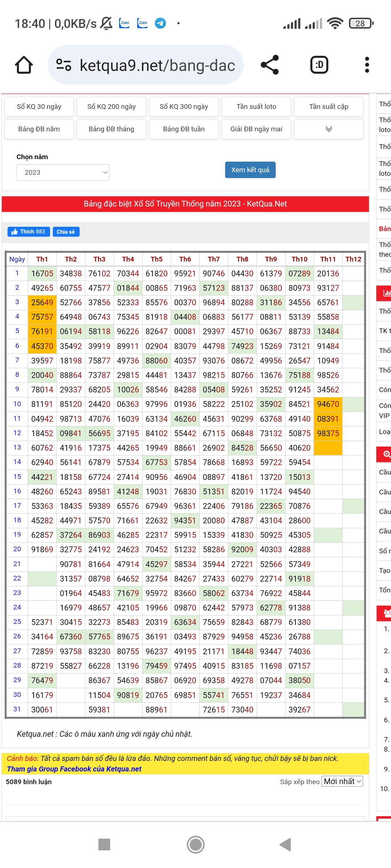
Task: Tap the browser home icon
Action: 24,65
